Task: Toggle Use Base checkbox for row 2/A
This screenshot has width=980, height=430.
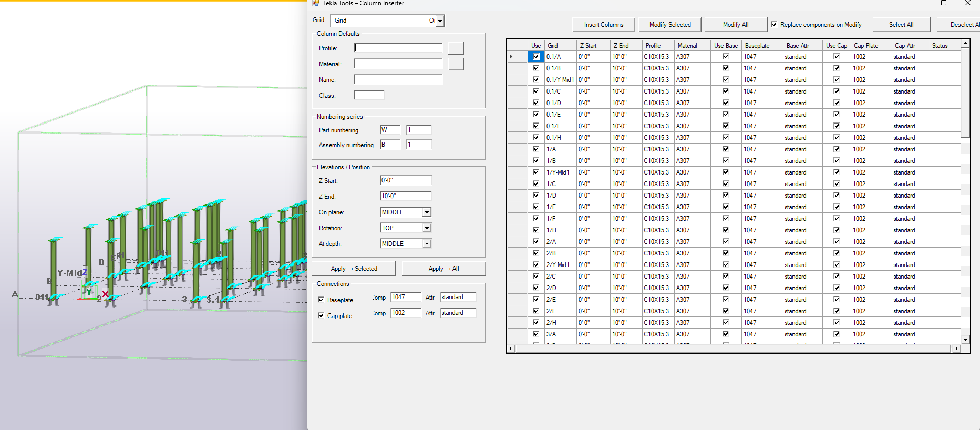Action: click(726, 242)
